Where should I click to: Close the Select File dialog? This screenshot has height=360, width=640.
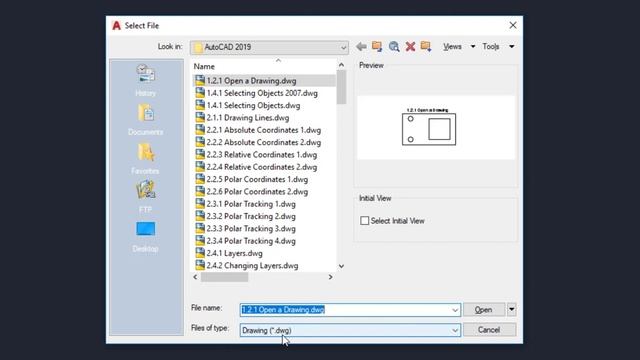[513, 25]
